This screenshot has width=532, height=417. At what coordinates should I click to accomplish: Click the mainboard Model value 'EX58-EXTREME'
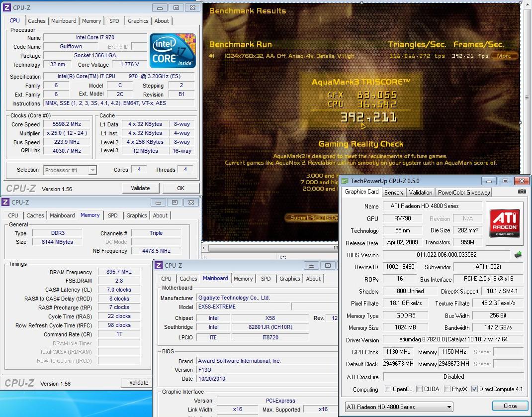[244, 307]
